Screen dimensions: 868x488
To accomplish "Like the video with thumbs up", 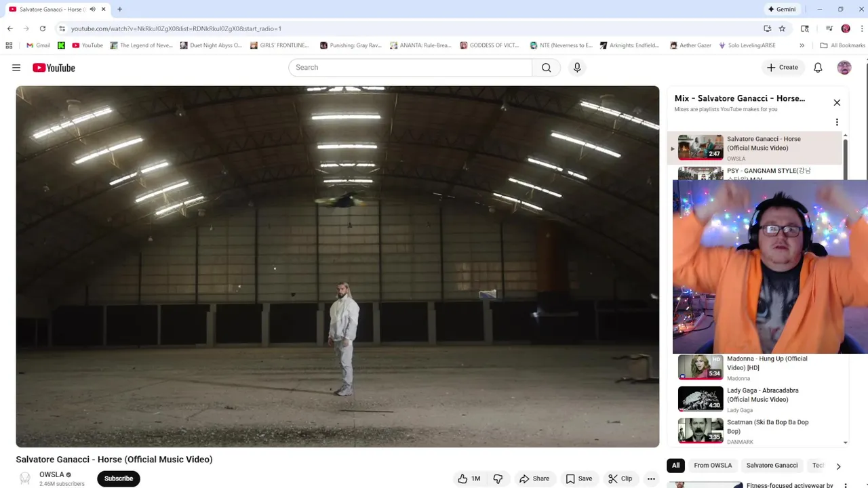I will point(469,479).
